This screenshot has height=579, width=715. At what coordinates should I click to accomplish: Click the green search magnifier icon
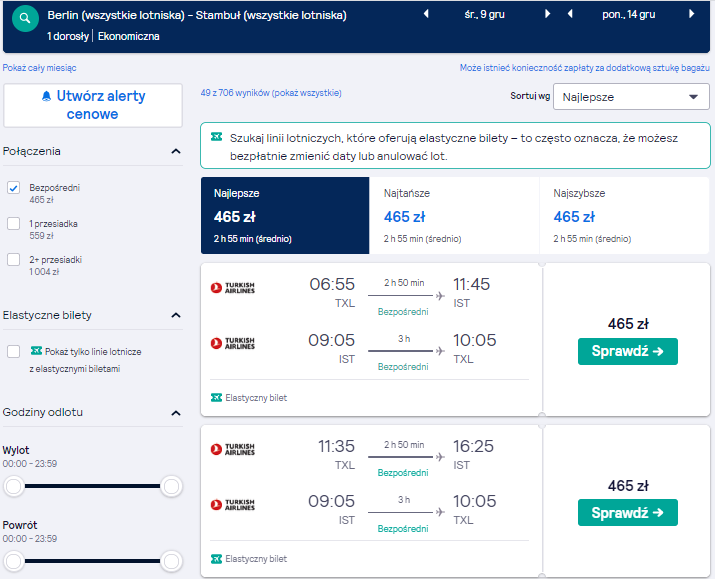coord(25,18)
